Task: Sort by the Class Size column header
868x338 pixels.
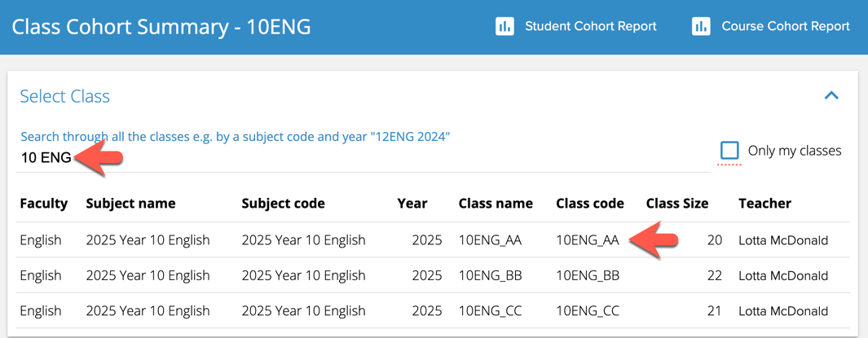Action: coord(676,204)
